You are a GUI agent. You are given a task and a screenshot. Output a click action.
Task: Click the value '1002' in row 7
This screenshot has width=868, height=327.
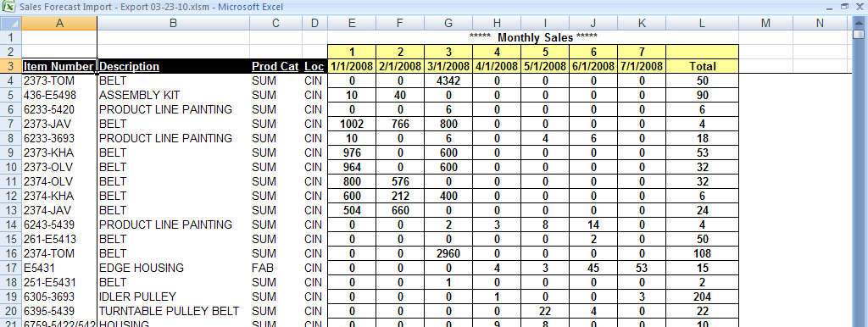(x=352, y=124)
